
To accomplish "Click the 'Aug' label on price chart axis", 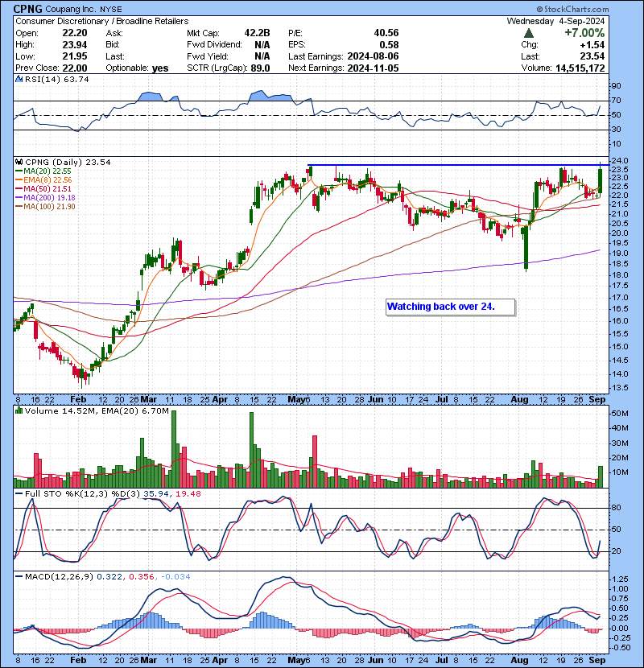I will pos(519,400).
